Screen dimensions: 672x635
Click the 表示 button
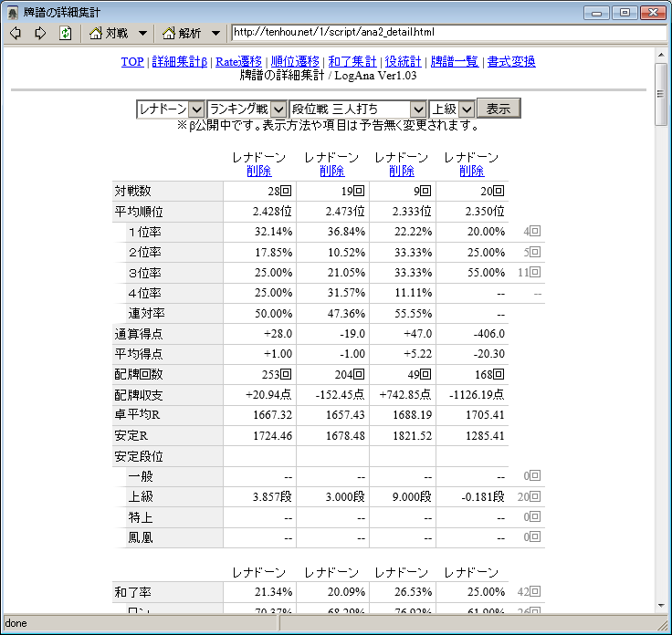click(499, 109)
